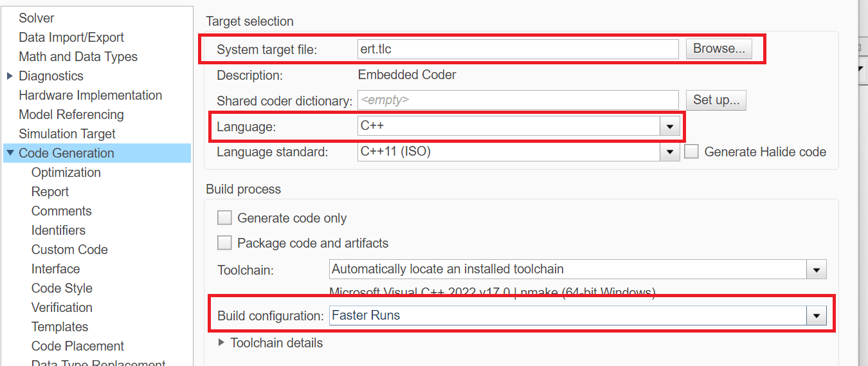Enable Generate code only checkbox
This screenshot has height=366, width=868.
(x=224, y=218)
